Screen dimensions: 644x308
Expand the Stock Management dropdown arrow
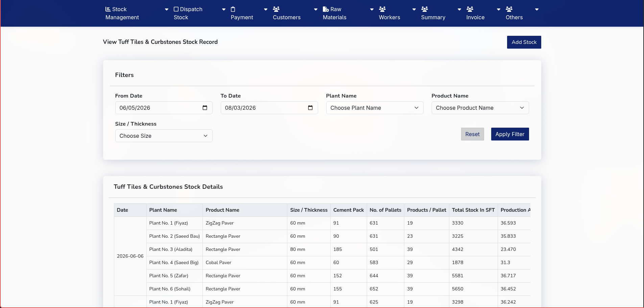tap(166, 9)
